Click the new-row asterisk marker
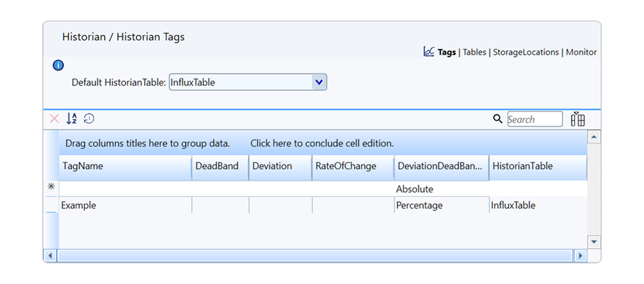Screen dimensions: 644x284 tap(51, 186)
